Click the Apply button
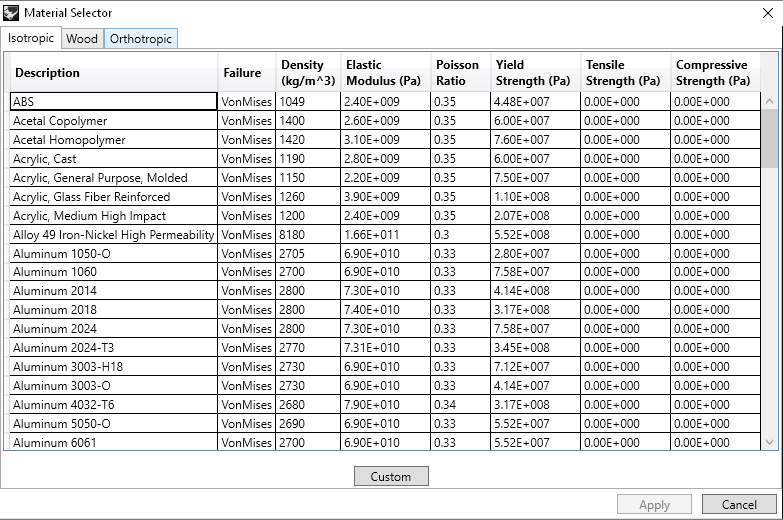 pyautogui.click(x=654, y=505)
